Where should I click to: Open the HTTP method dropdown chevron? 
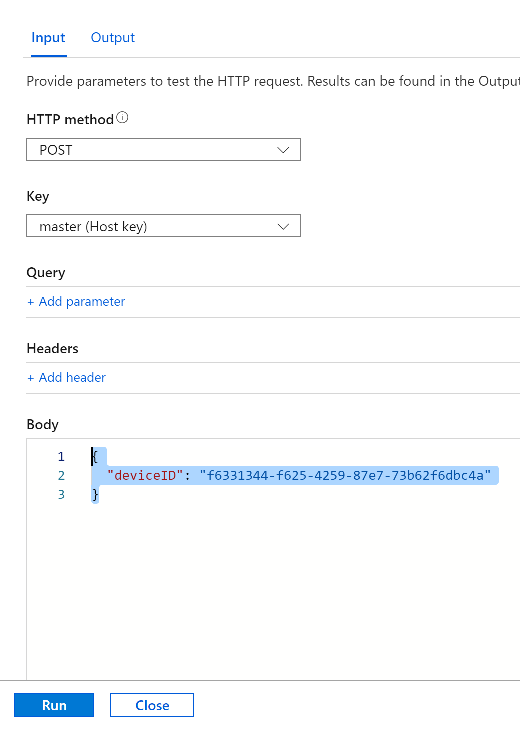click(x=283, y=150)
